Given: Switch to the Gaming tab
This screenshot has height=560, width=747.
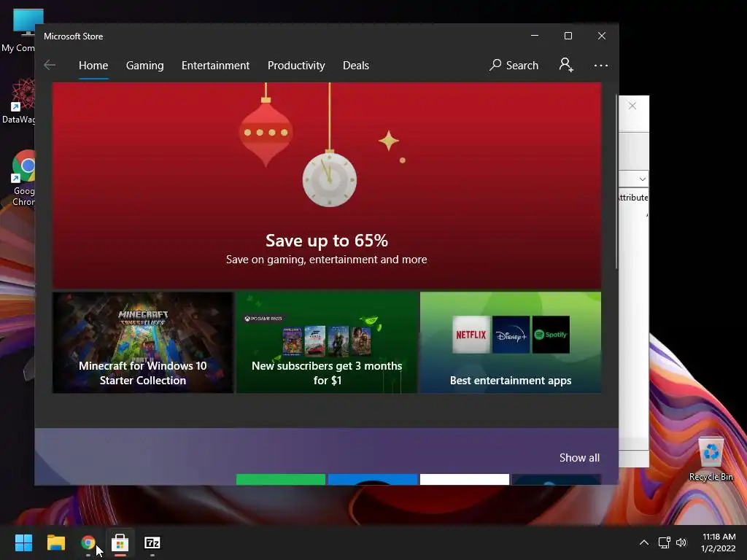Looking at the screenshot, I should pyautogui.click(x=145, y=65).
